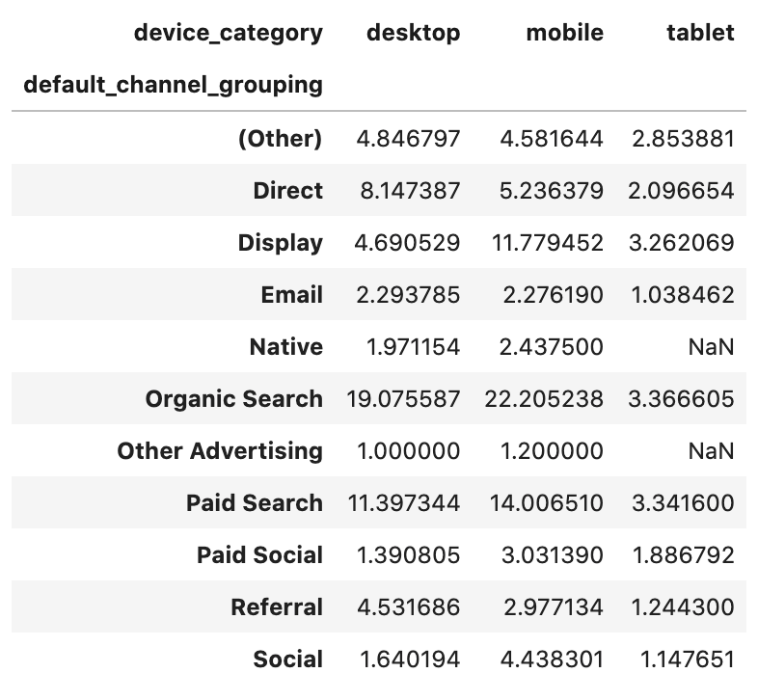Image resolution: width=758 pixels, height=700 pixels.
Task: Select the (Other) row label
Action: pos(280,138)
